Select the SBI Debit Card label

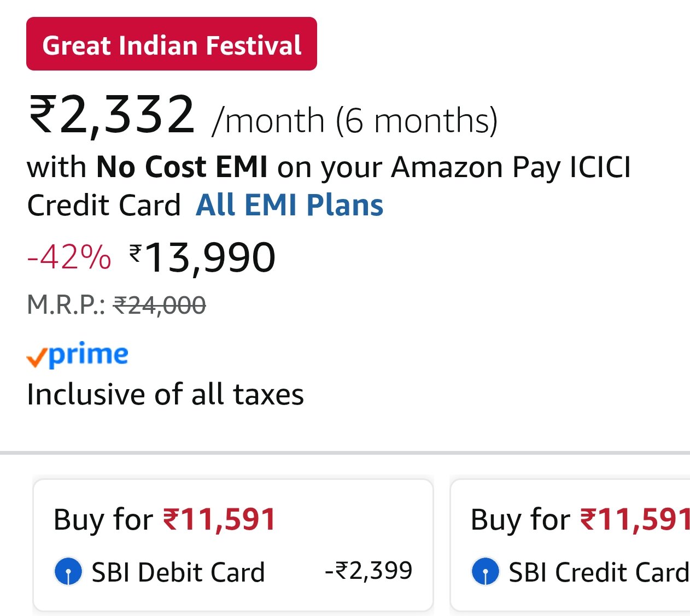pyautogui.click(x=178, y=572)
